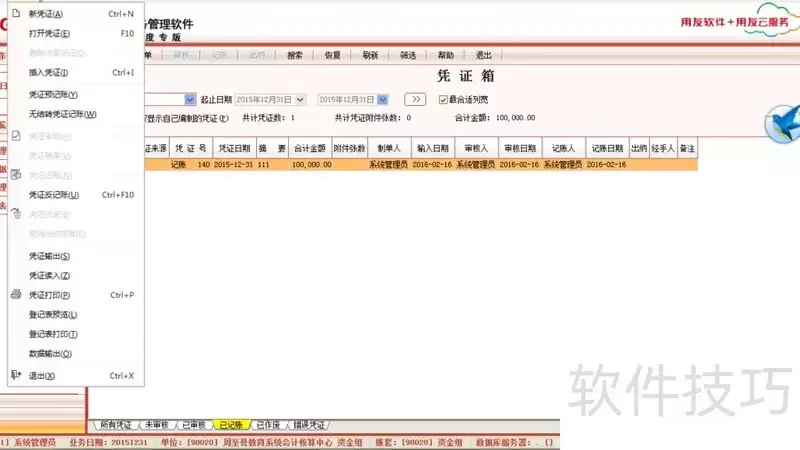Click the 出纳 column header
800x450 pixels.
pyautogui.click(x=639, y=148)
